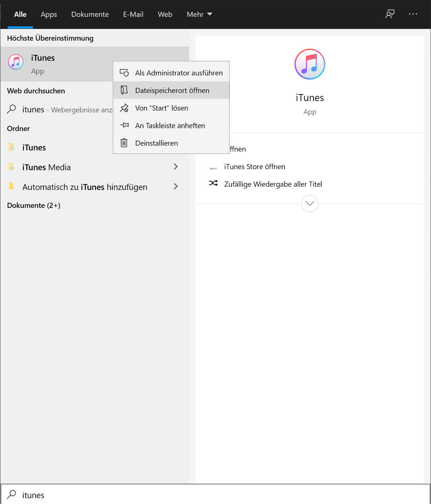Click the iTunes title in preview pane

[310, 98]
